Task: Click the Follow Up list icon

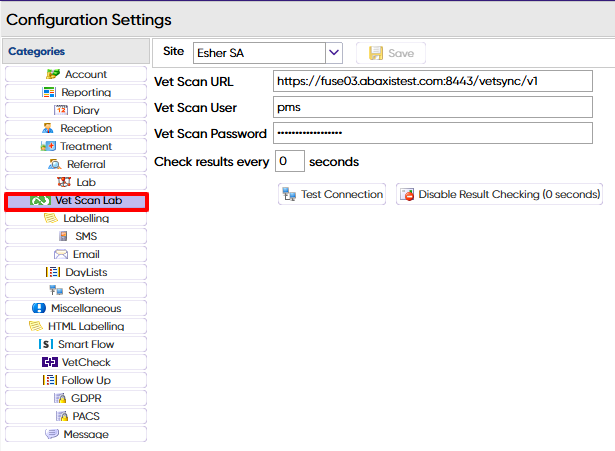Action: tap(50, 380)
